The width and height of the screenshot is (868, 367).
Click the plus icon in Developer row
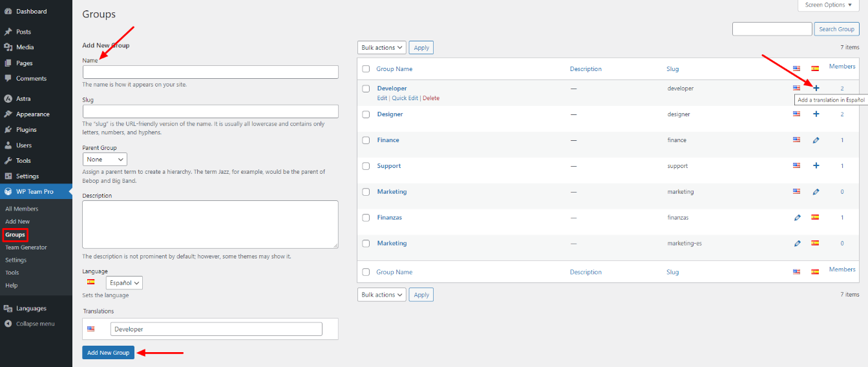click(816, 88)
